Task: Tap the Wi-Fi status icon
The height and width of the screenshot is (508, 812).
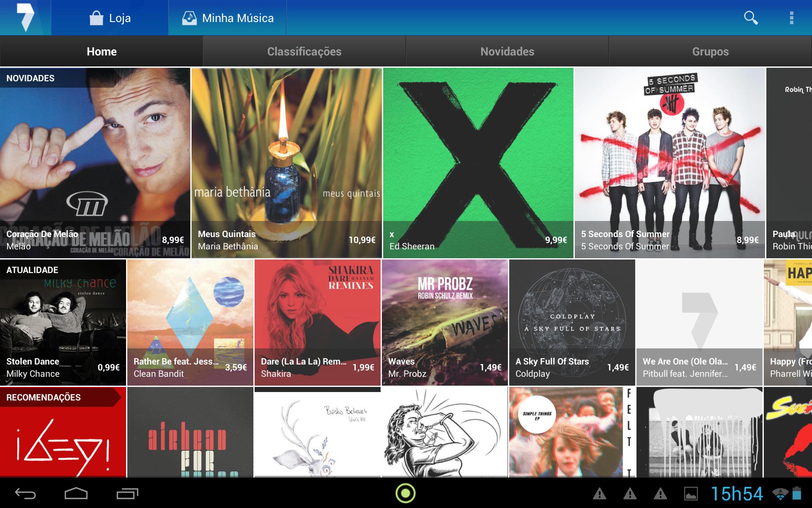Action: pos(780,494)
